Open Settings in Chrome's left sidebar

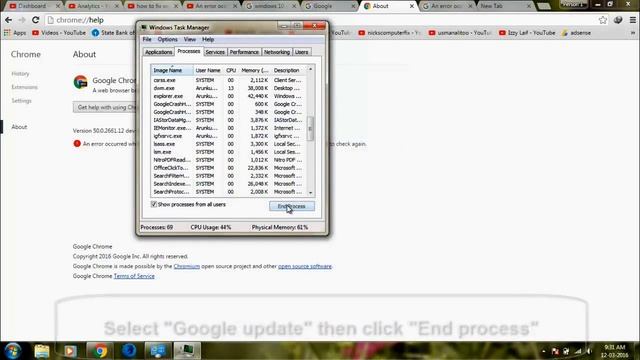tap(21, 101)
